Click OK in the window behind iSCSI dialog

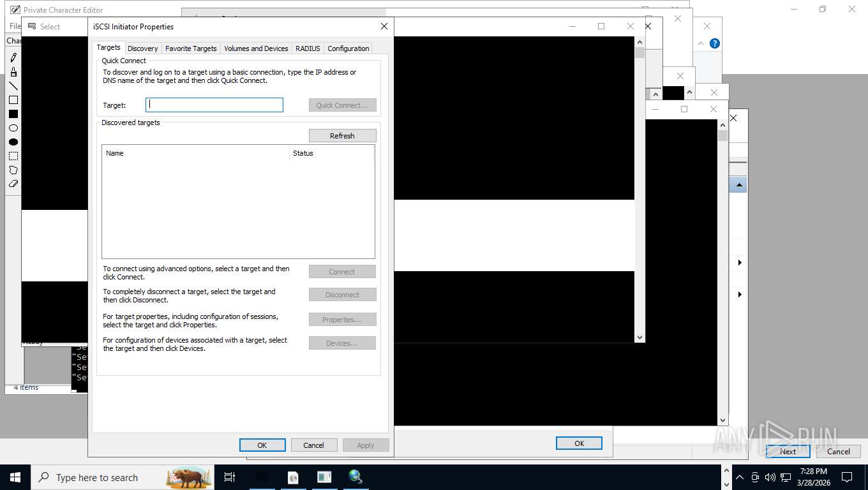[x=579, y=443]
